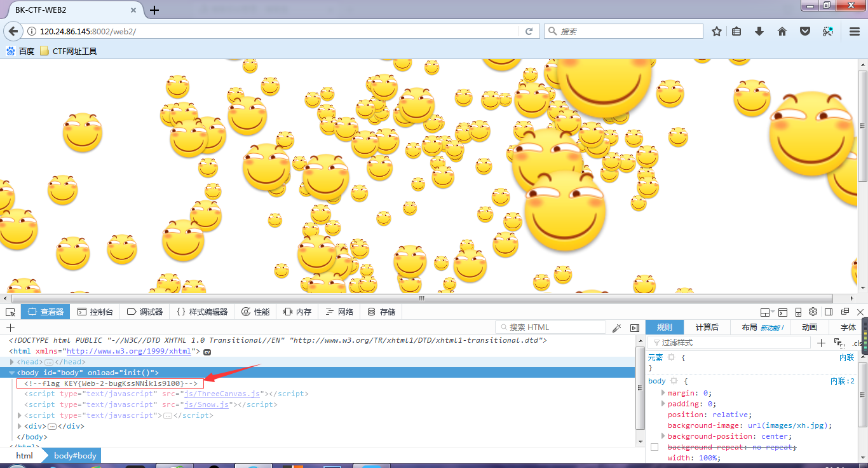The width and height of the screenshot is (868, 468).
Task: Focus the 搜索 HTML search field
Action: 550,327
